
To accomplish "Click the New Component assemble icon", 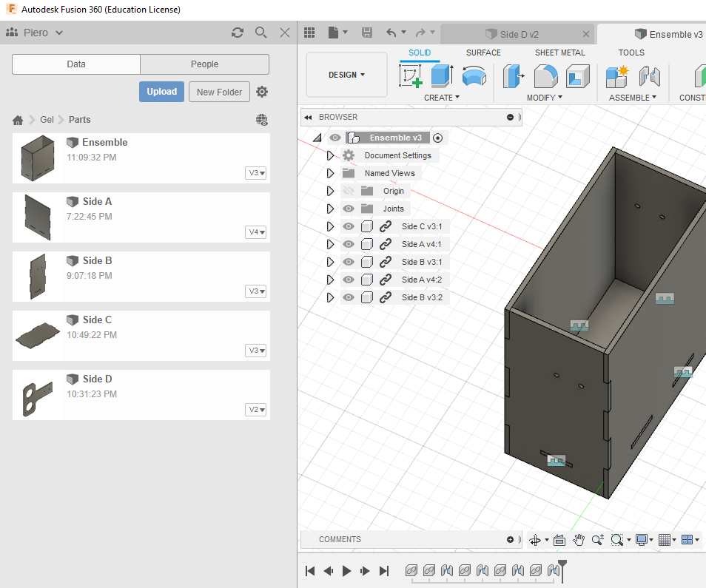I will (x=616, y=76).
